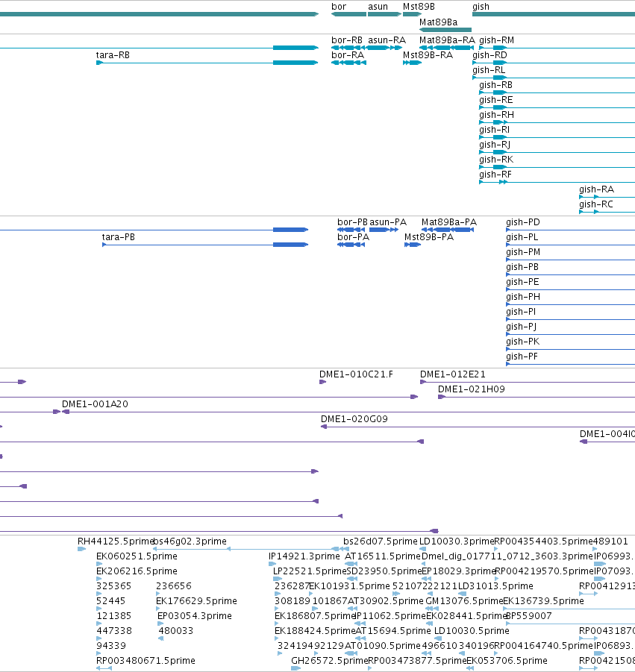Select transcript gish-RK

pyautogui.click(x=496, y=160)
